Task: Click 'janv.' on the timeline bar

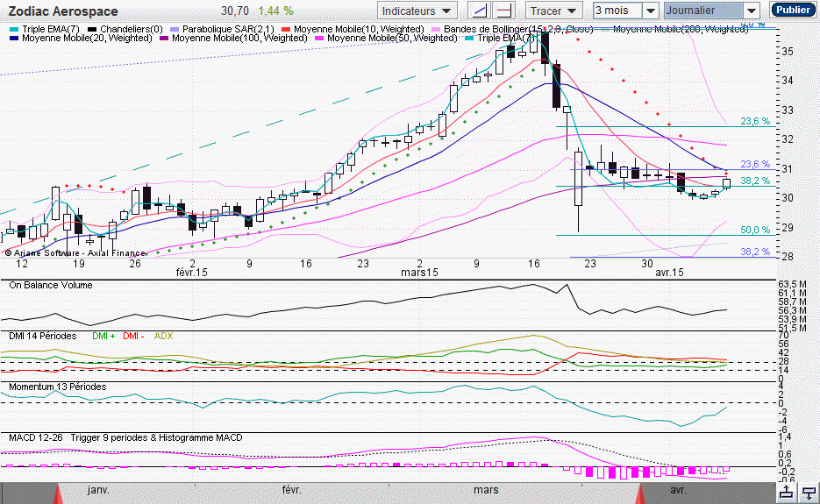Action: [x=98, y=490]
